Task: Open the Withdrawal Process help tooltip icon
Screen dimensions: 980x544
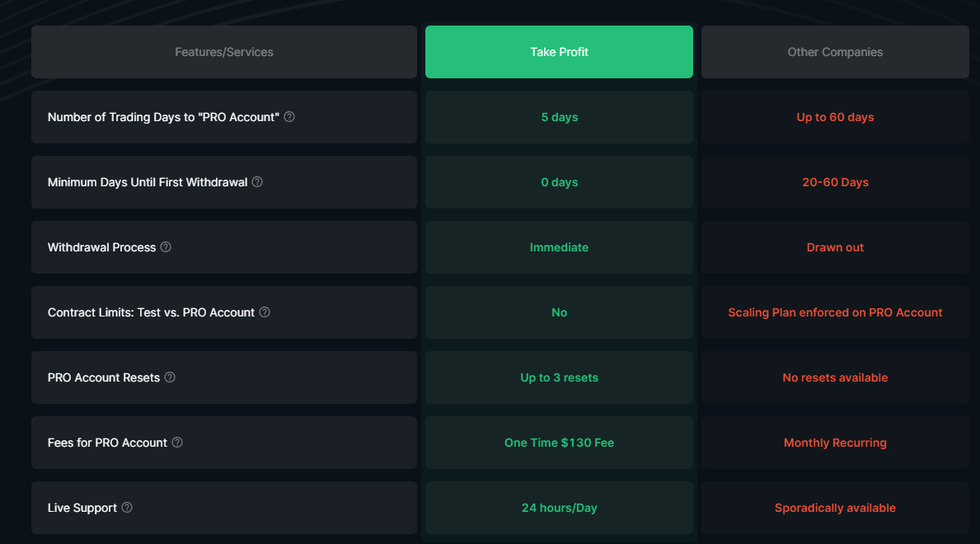Action: pos(166,247)
